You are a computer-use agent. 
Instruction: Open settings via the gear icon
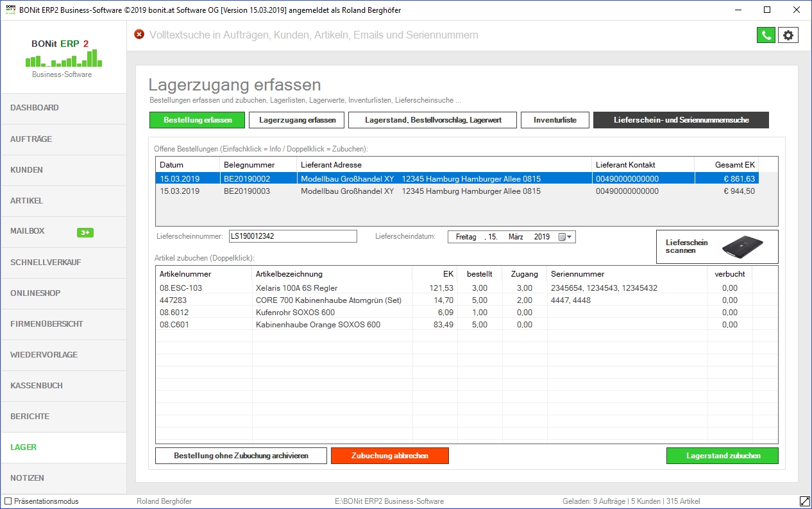(788, 35)
